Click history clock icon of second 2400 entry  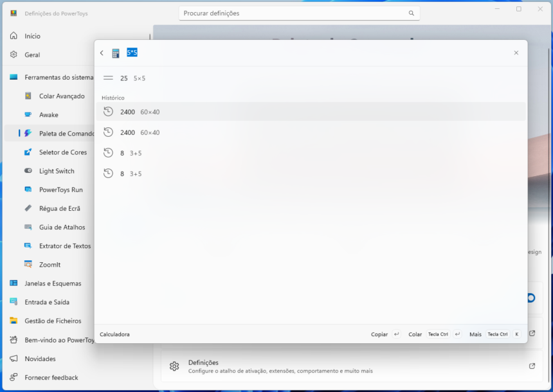click(108, 132)
